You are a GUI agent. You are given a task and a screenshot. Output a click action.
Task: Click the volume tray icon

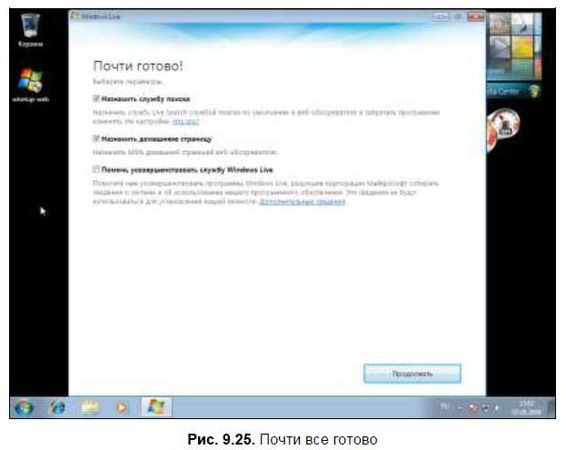497,408
